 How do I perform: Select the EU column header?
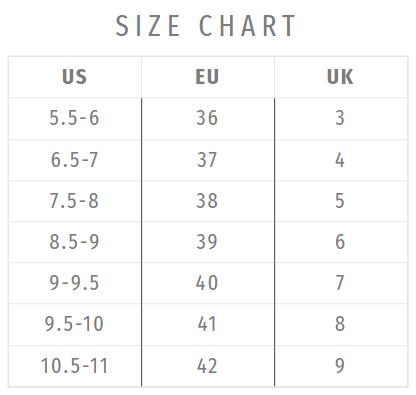(x=208, y=77)
